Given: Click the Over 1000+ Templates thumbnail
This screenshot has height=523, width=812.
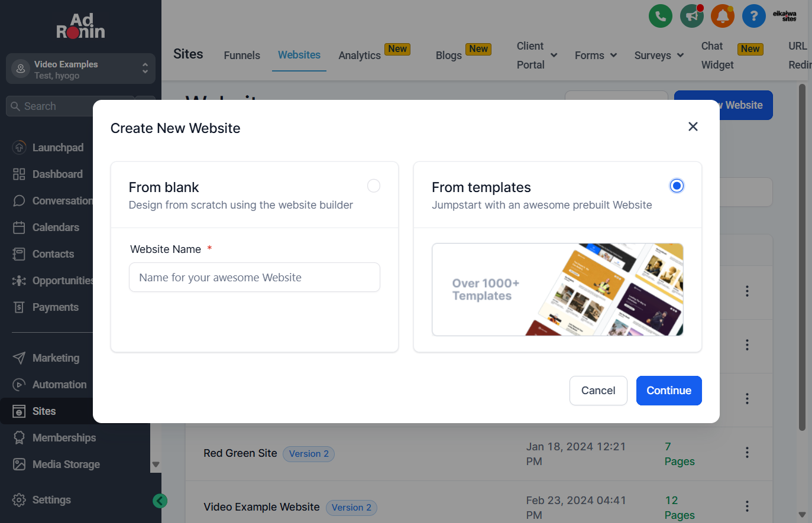Looking at the screenshot, I should pyautogui.click(x=558, y=290).
